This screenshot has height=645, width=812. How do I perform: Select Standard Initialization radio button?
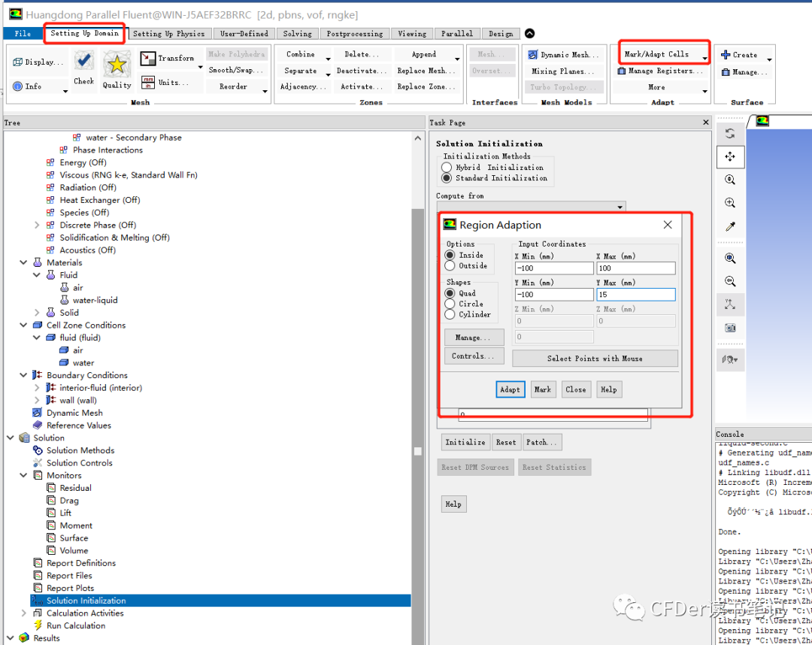coord(447,178)
